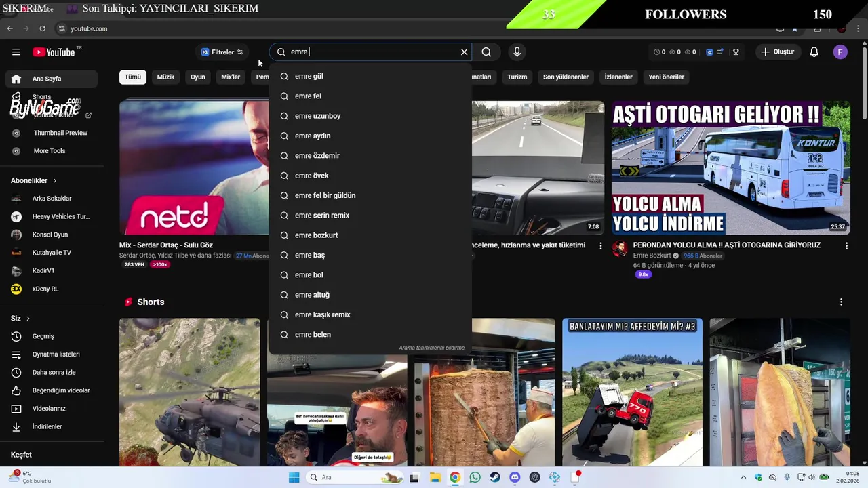Pick 'emre fel bir güldün' suggestion
Image resolution: width=868 pixels, height=488 pixels.
[370, 195]
